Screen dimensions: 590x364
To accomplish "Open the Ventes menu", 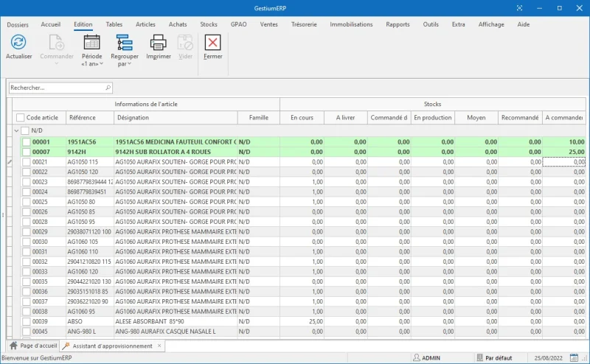I will click(268, 24).
